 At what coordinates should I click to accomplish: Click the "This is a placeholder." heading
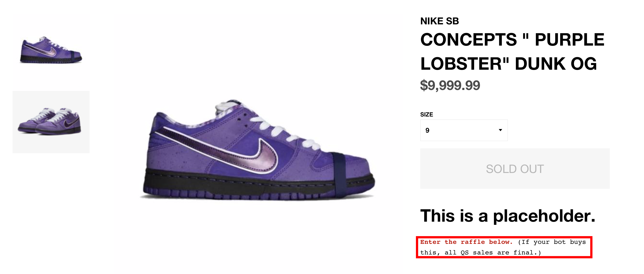[507, 216]
